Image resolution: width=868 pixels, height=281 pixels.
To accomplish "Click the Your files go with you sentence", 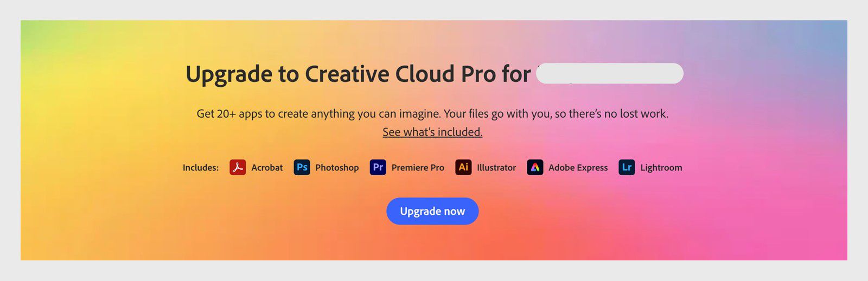I will click(x=556, y=114).
